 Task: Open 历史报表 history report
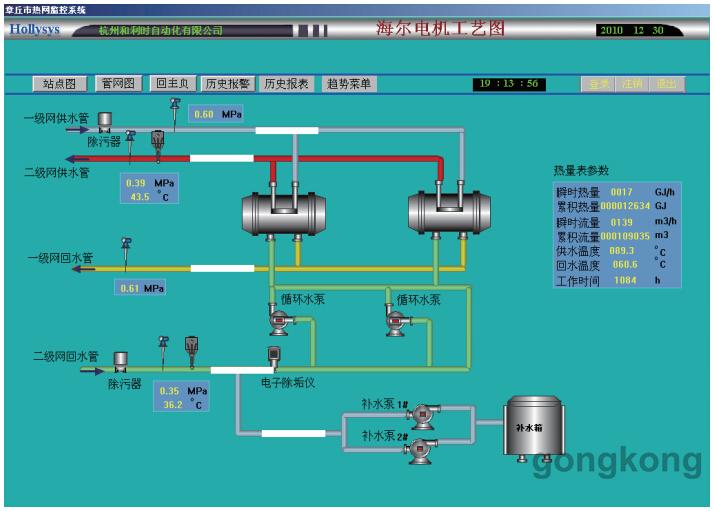click(x=286, y=84)
